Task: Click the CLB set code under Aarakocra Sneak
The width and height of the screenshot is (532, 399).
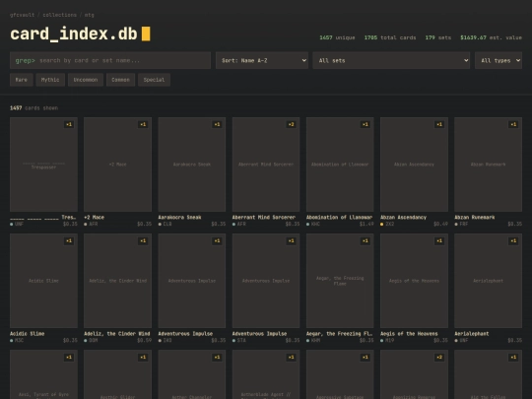Action: [x=167, y=225]
